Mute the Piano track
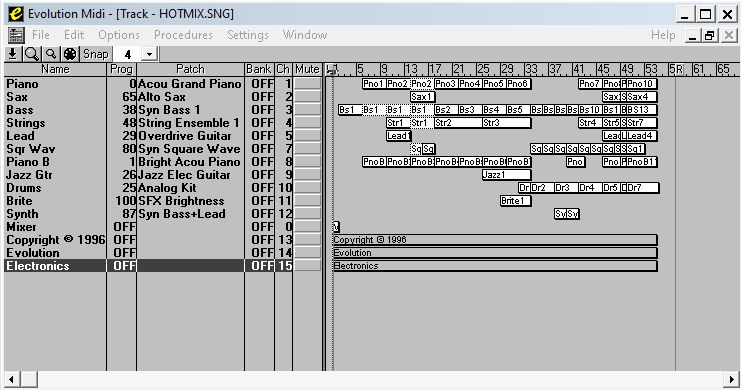 (x=307, y=84)
